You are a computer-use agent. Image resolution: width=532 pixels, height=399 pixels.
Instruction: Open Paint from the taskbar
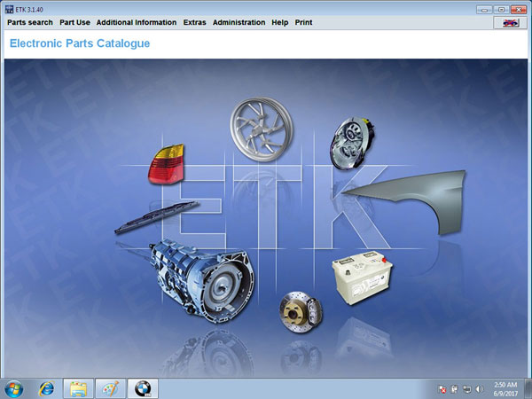[110, 389]
